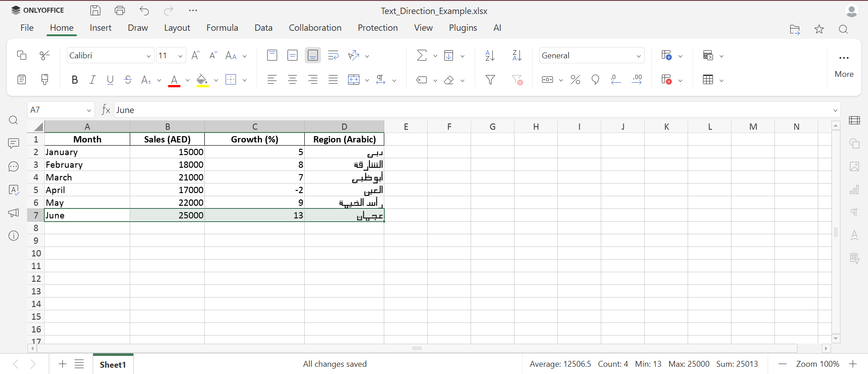Switch to the Data tab
The height and width of the screenshot is (374, 868).
tap(264, 28)
